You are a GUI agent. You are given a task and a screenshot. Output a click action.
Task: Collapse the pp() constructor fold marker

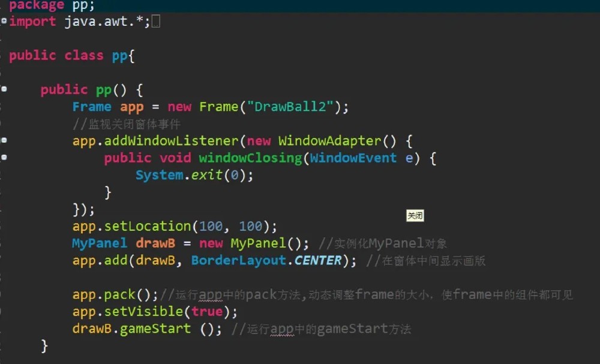coord(4,89)
